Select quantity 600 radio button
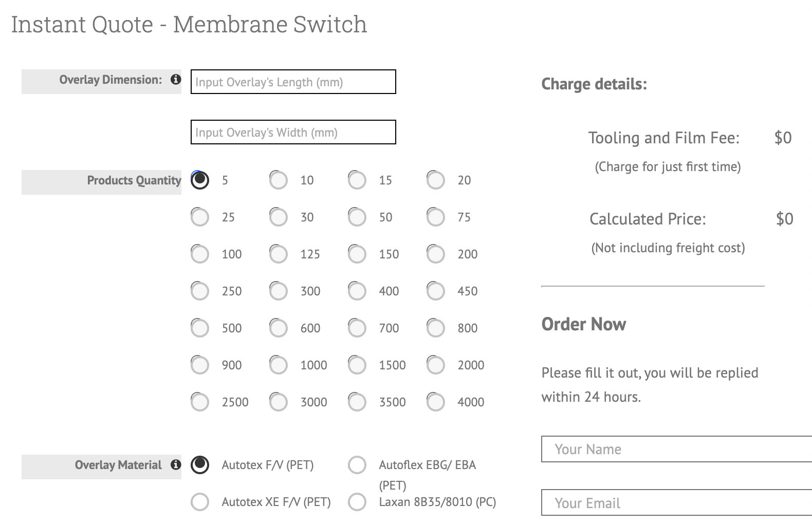The image size is (812, 524). click(x=279, y=328)
